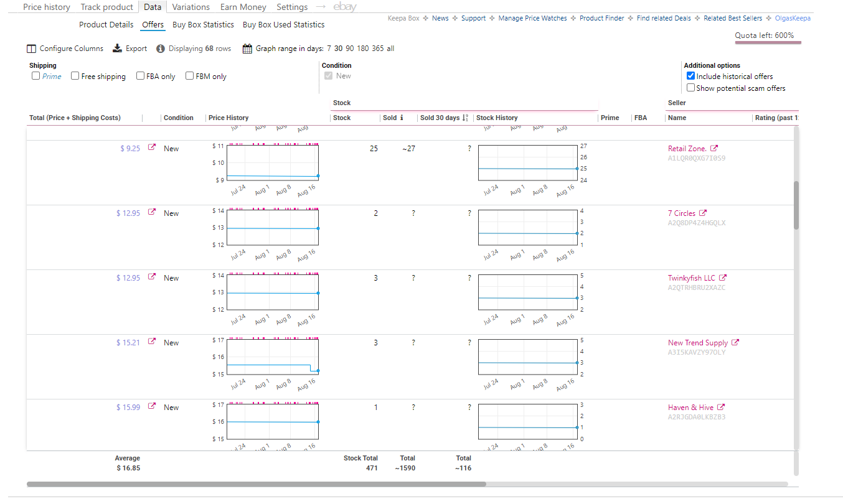This screenshot has height=504, width=843.
Task: Enable the Prime shipping checkbox
Action: pos(36,76)
